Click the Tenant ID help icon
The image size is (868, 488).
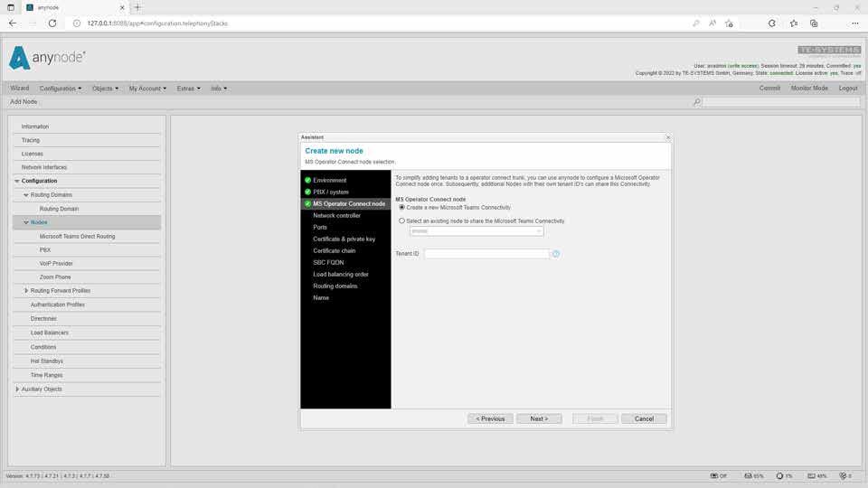click(x=556, y=253)
